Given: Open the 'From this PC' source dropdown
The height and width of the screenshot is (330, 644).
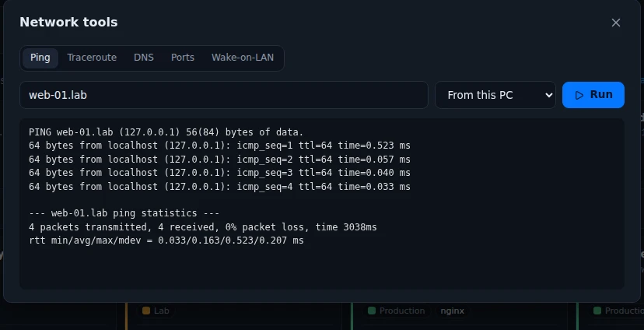Looking at the screenshot, I should pos(495,95).
